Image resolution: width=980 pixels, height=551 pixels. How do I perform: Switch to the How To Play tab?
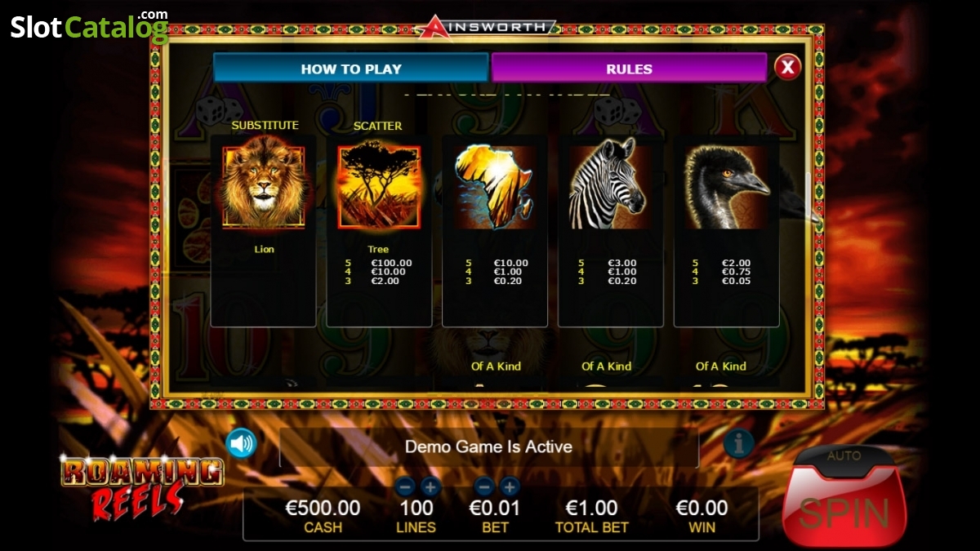[x=351, y=69]
